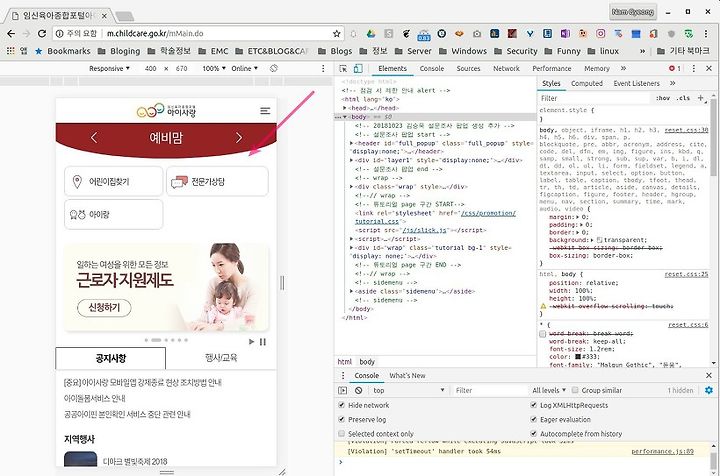Add new style rule with plus icon
This screenshot has height=476, width=720.
point(701,98)
